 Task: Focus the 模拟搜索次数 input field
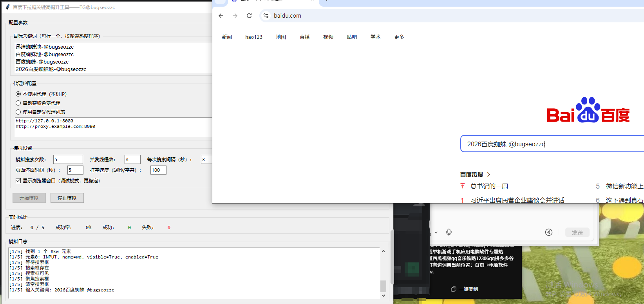68,159
